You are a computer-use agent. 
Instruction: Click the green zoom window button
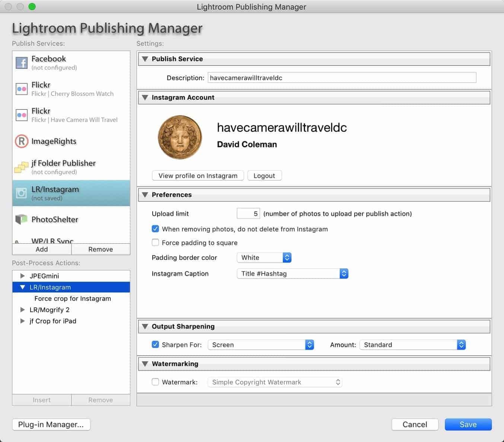tap(32, 7)
